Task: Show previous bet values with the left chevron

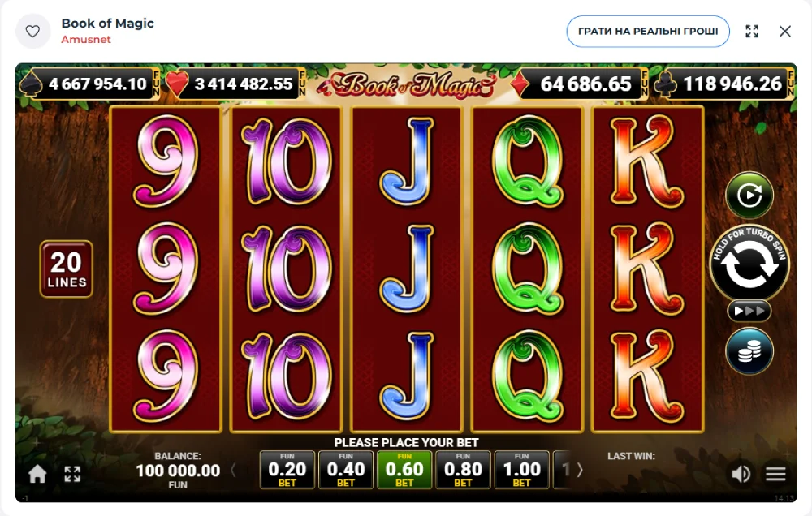Action: (233, 470)
